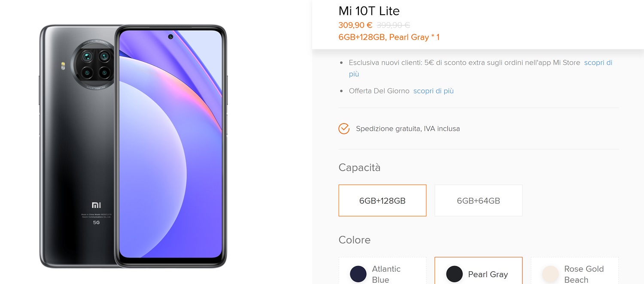Image resolution: width=644 pixels, height=284 pixels.
Task: Open scopri di più for Offerta Del Giorno
Action: click(434, 91)
